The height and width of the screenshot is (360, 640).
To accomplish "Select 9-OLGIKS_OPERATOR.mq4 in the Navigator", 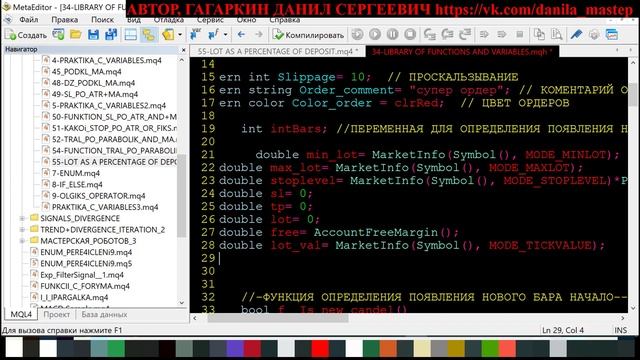I will [98, 196].
